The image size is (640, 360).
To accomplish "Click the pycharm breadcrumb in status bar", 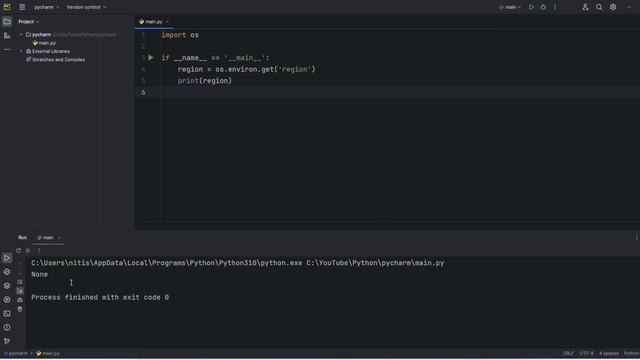I will 16,353.
